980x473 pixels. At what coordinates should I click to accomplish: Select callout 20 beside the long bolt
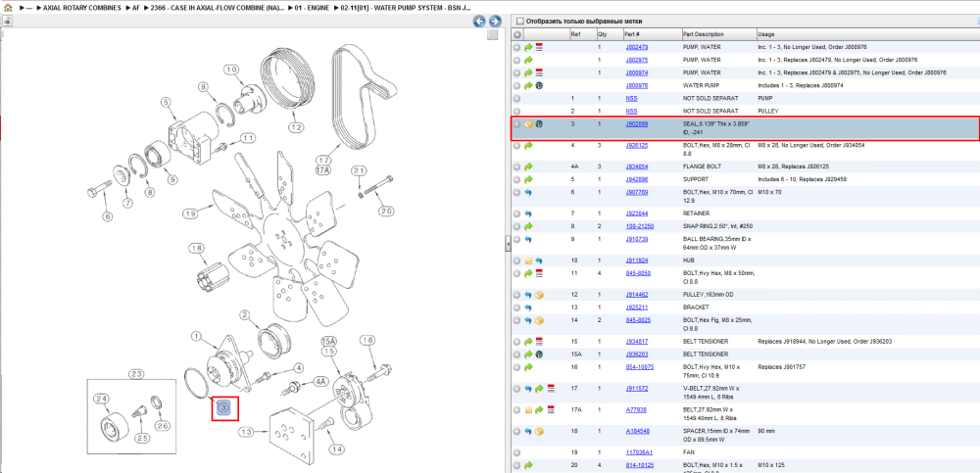tap(386, 212)
